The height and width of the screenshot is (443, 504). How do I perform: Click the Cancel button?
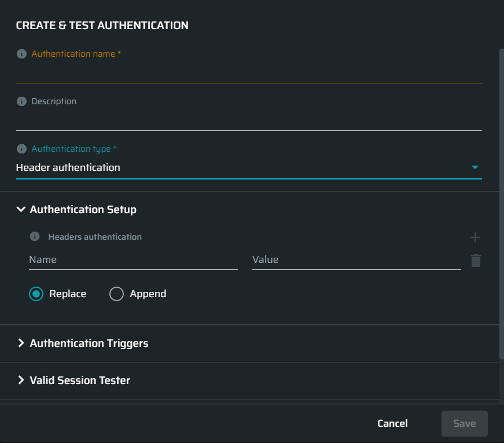pyautogui.click(x=392, y=423)
